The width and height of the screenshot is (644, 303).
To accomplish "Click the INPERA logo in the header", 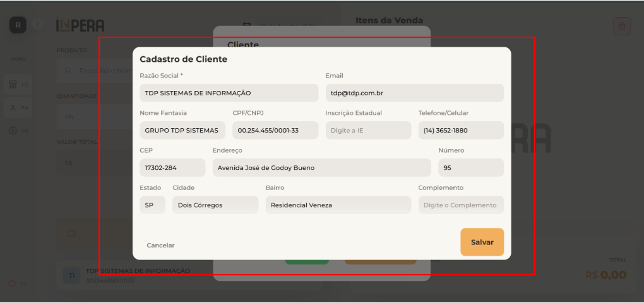I will pos(80,25).
